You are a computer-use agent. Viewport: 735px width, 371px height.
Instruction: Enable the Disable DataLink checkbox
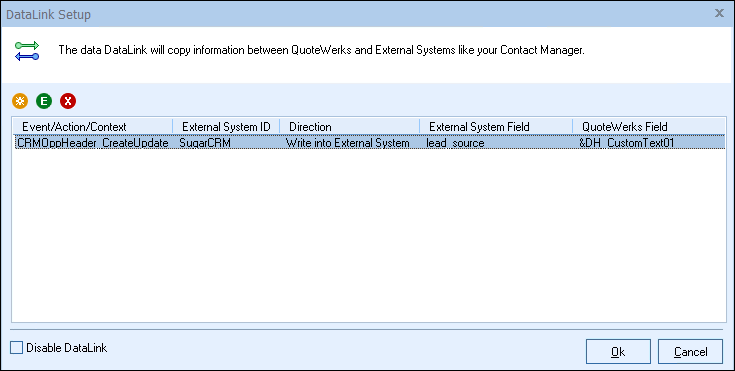pyautogui.click(x=16, y=348)
